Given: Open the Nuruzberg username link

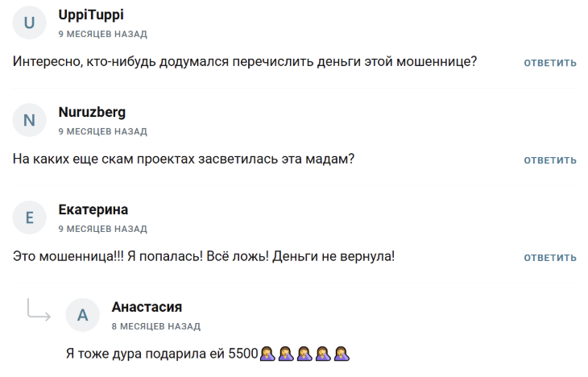Looking at the screenshot, I should (x=92, y=112).
